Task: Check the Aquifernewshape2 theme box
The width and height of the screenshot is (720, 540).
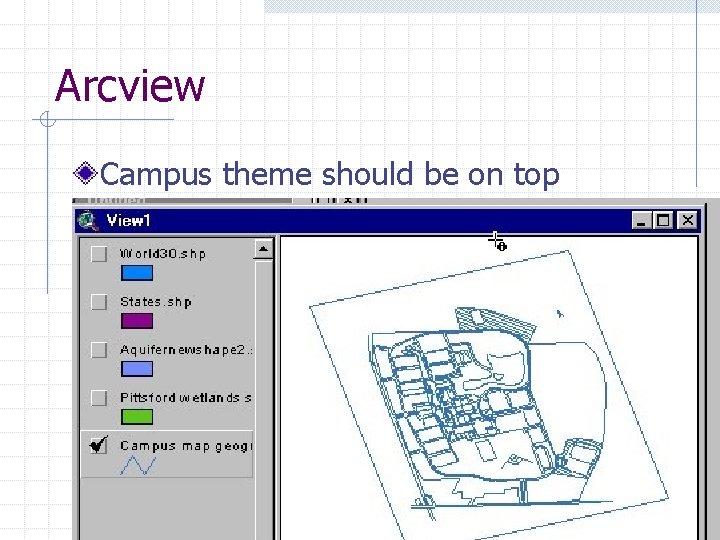Action: tap(99, 350)
